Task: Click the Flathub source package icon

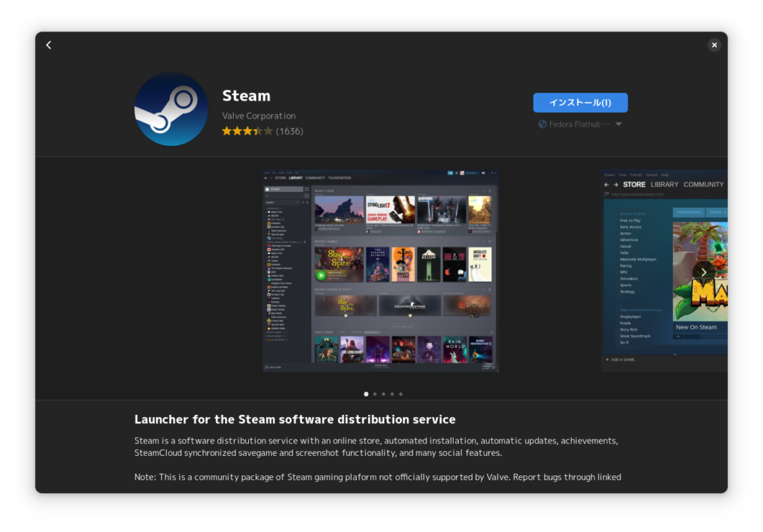Action: (x=542, y=124)
